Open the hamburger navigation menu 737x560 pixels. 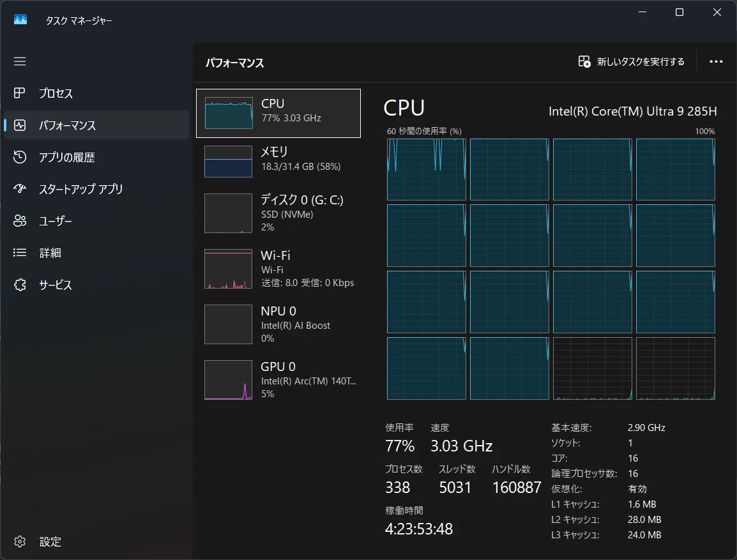(x=20, y=61)
